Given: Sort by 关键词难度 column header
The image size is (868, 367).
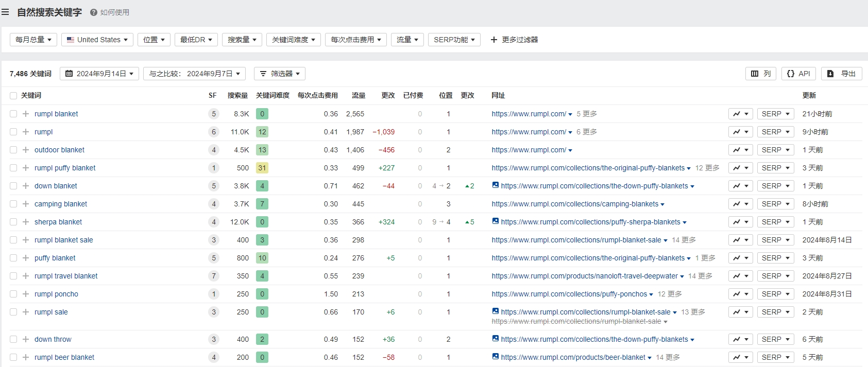Looking at the screenshot, I should [x=273, y=95].
